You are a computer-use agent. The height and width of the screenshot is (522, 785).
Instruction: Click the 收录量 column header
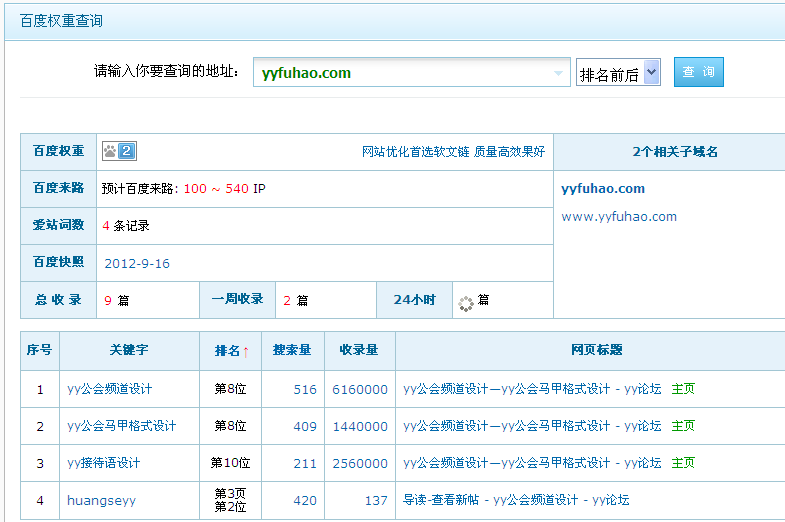coord(359,351)
